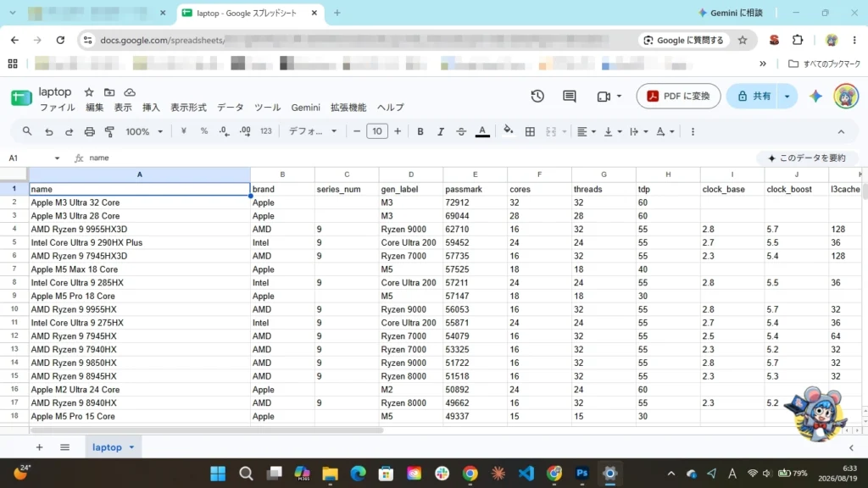
Task: Undo the last action
Action: point(48,131)
